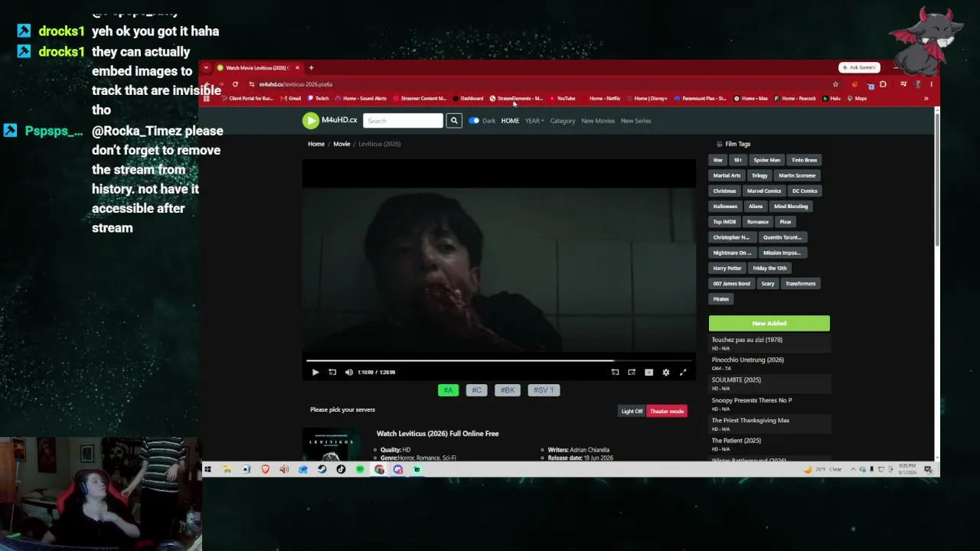
Task: Click the Home breadcrumb link
Action: 316,144
